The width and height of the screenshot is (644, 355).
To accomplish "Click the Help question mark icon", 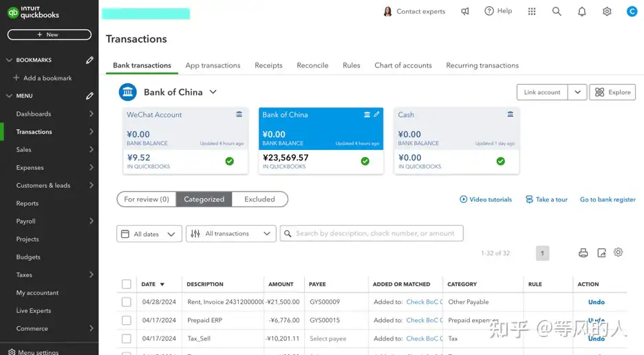I will [489, 11].
